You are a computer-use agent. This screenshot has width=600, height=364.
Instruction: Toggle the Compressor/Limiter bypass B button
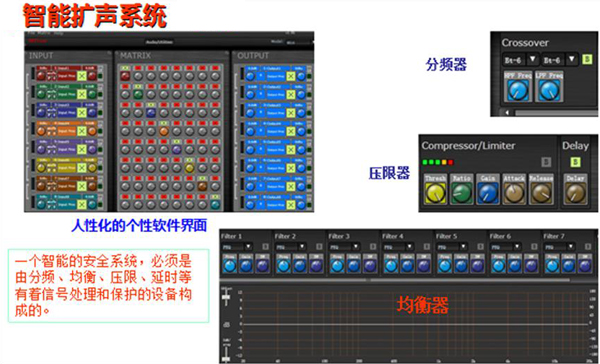546,162
